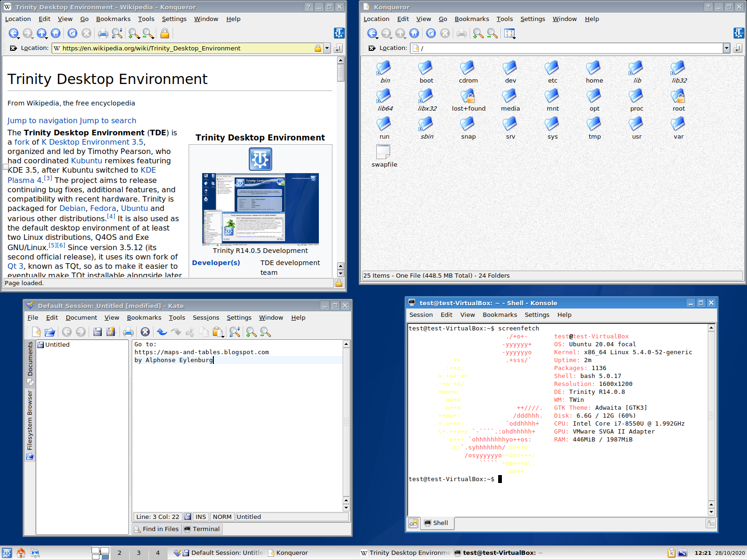
Task: Open the TDE menu launcher in taskbar
Action: (x=7, y=553)
